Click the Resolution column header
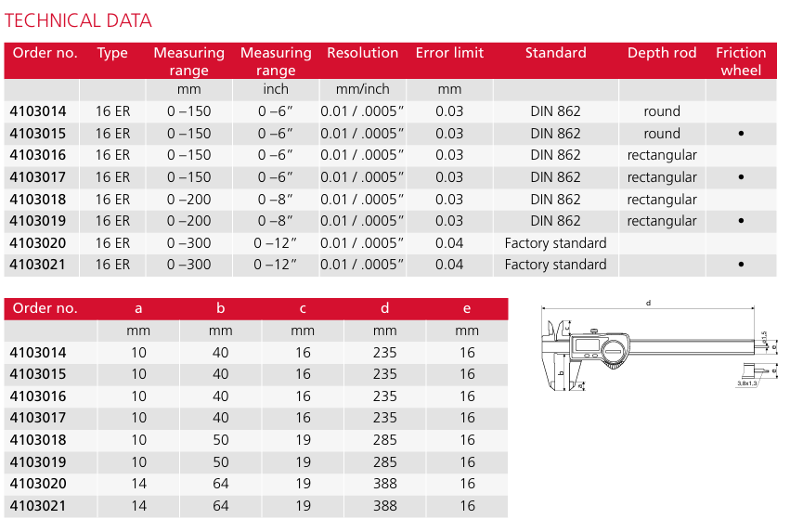 (362, 53)
